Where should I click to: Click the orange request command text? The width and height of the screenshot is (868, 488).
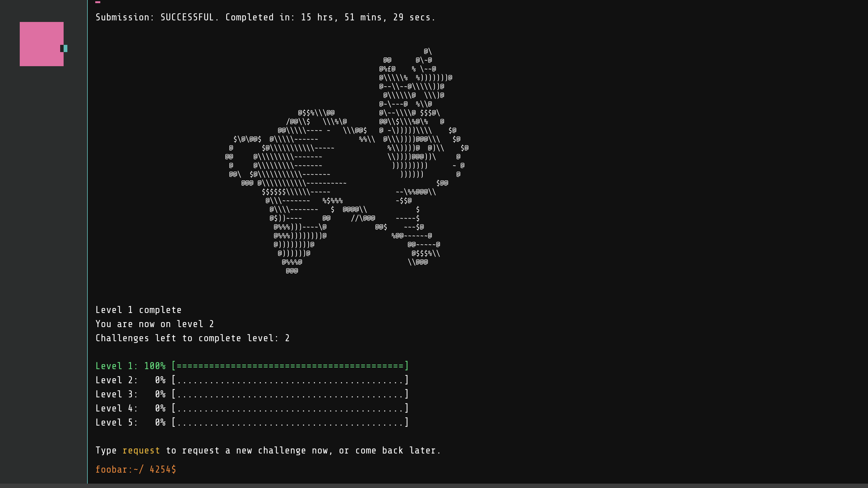click(x=142, y=450)
